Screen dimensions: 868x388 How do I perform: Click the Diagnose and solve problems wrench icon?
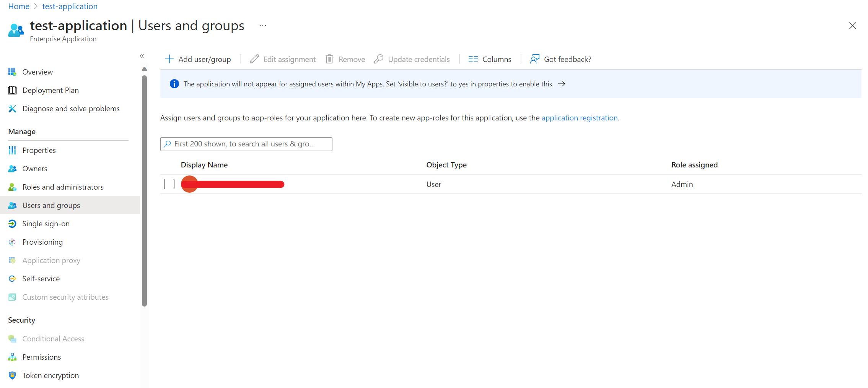click(x=12, y=109)
